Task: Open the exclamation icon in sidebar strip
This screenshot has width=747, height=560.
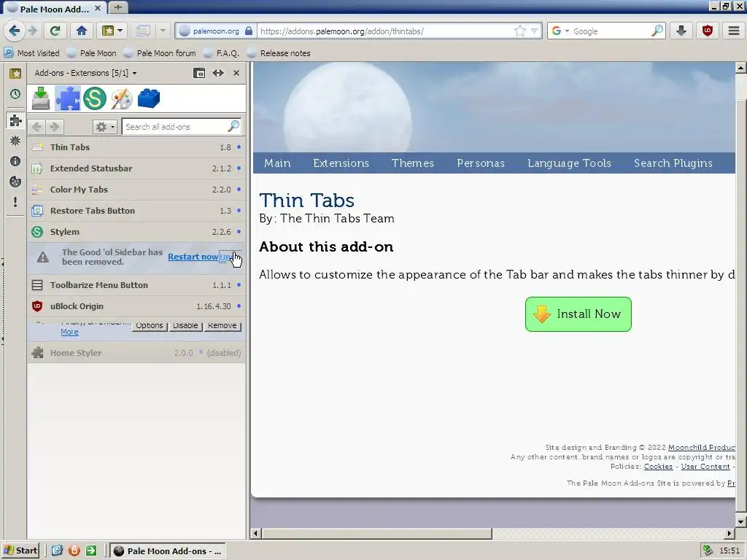Action: (15, 202)
